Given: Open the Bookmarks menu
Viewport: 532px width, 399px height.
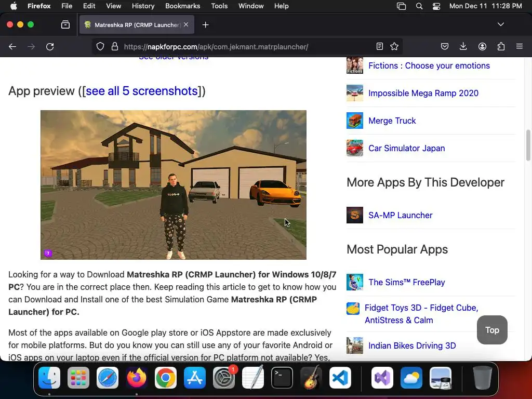Looking at the screenshot, I should [x=182, y=6].
